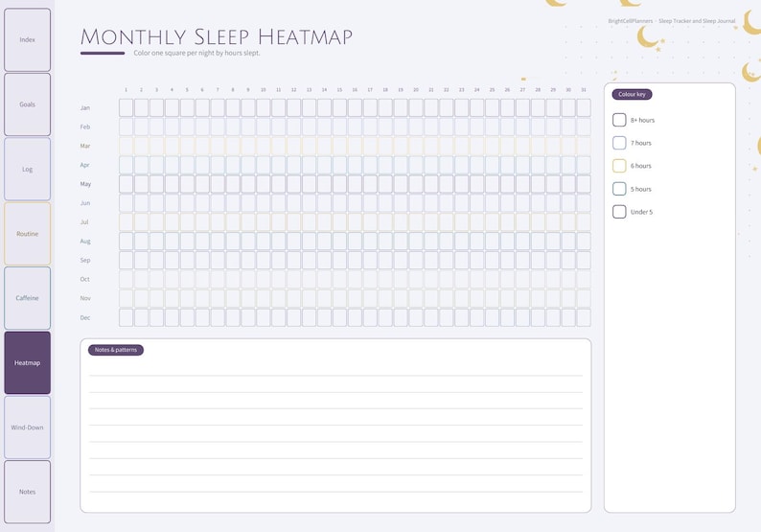
Task: Fill the Jul square for day 4
Action: tap(172, 222)
